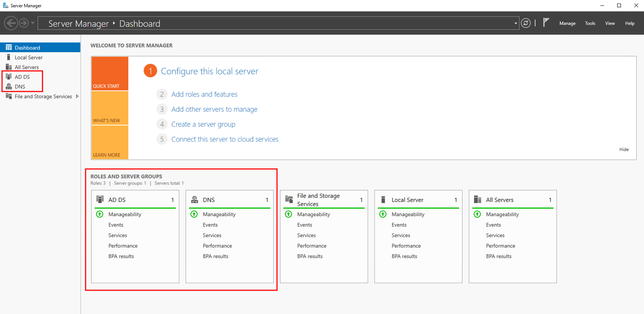The image size is (644, 314).
Task: Click the Local Server sidebar icon
Action: click(9, 57)
